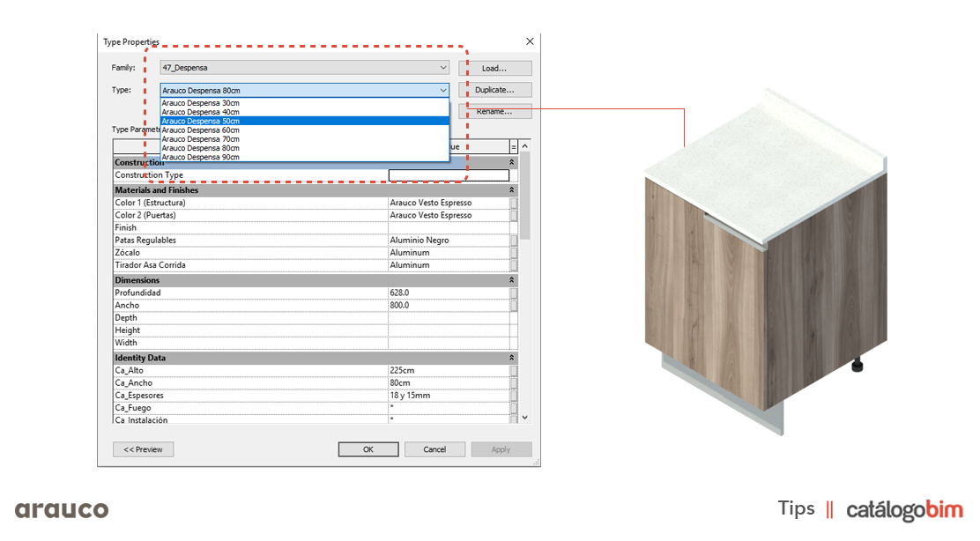Image resolution: width=980 pixels, height=541 pixels.
Task: Click scroll down arrow in parameters list
Action: (x=525, y=417)
